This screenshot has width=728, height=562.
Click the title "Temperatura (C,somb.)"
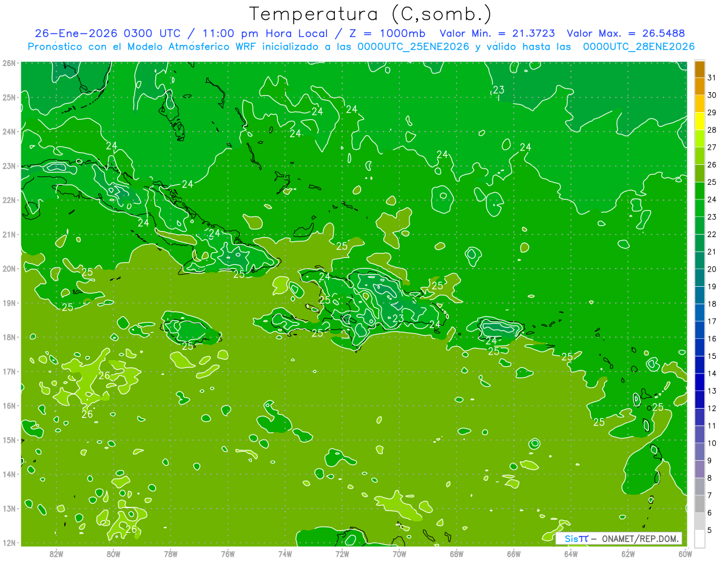[x=371, y=14]
